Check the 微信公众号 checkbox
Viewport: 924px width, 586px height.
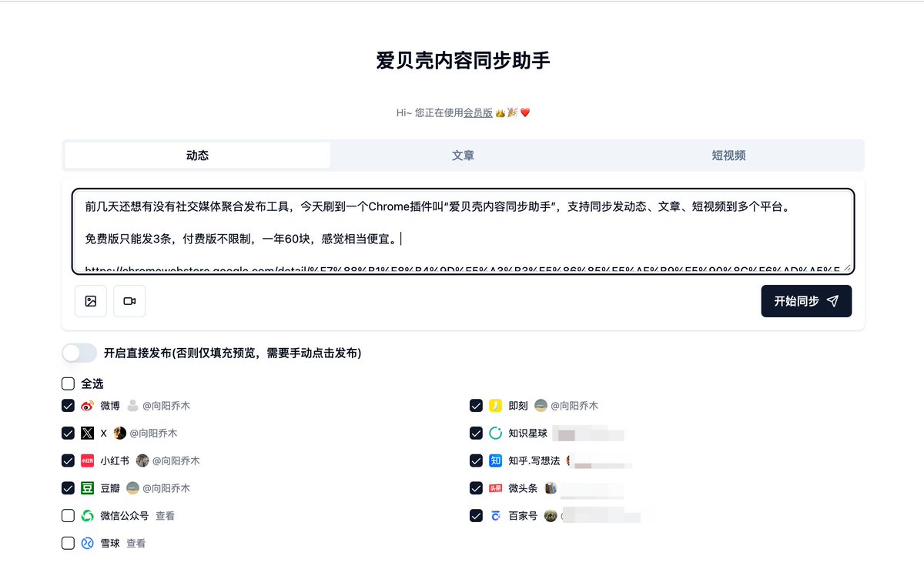(68, 516)
